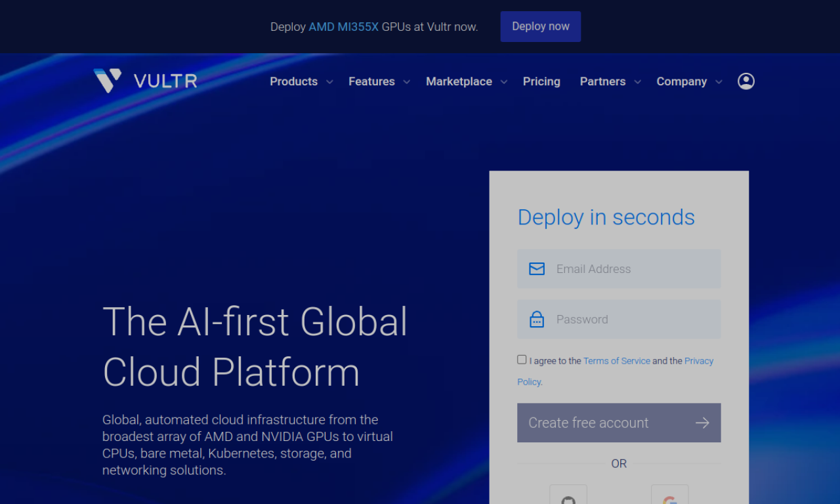Select the AMD MI355X link
The height and width of the screenshot is (504, 840).
click(343, 27)
